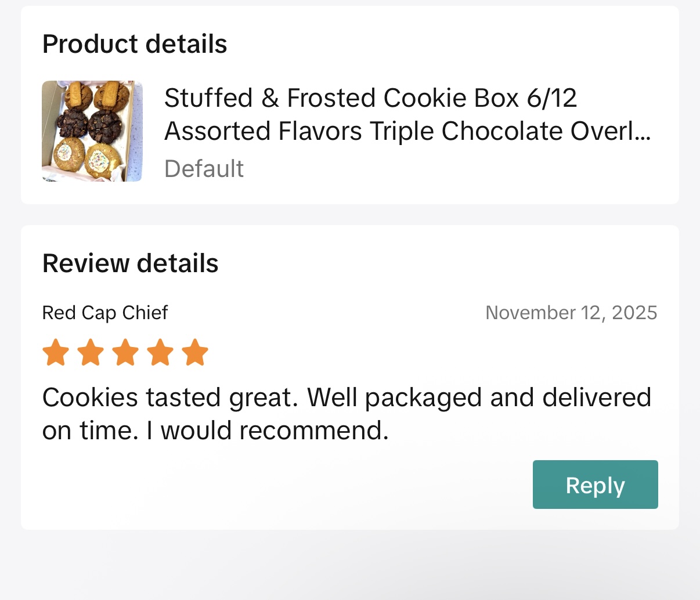Open the cookie box product thumbnail
This screenshot has width=700, height=600.
[x=92, y=131]
